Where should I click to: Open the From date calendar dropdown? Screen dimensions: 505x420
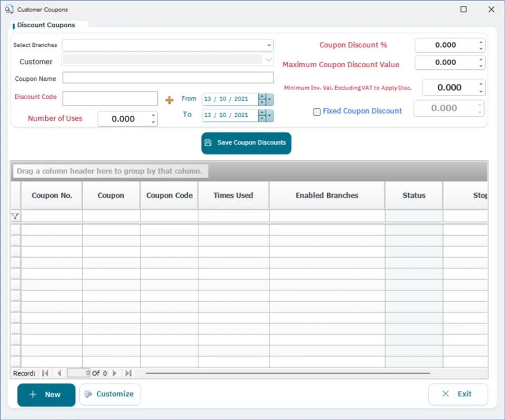click(270, 99)
